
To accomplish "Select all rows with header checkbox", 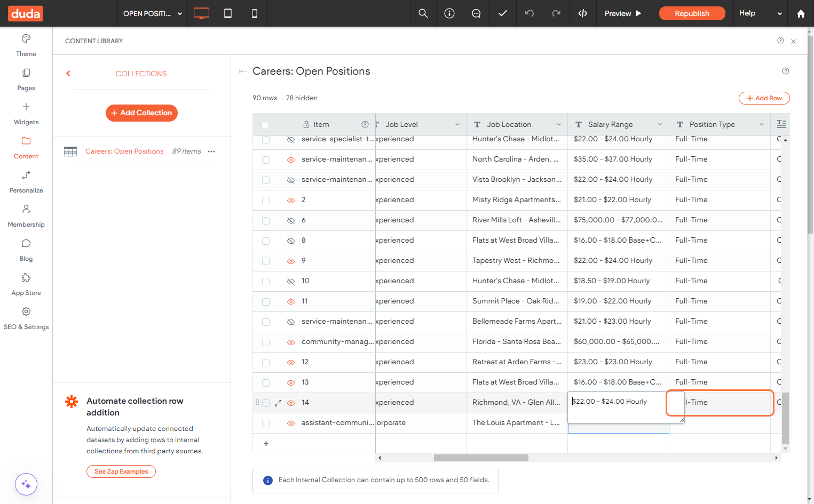I will click(x=265, y=125).
